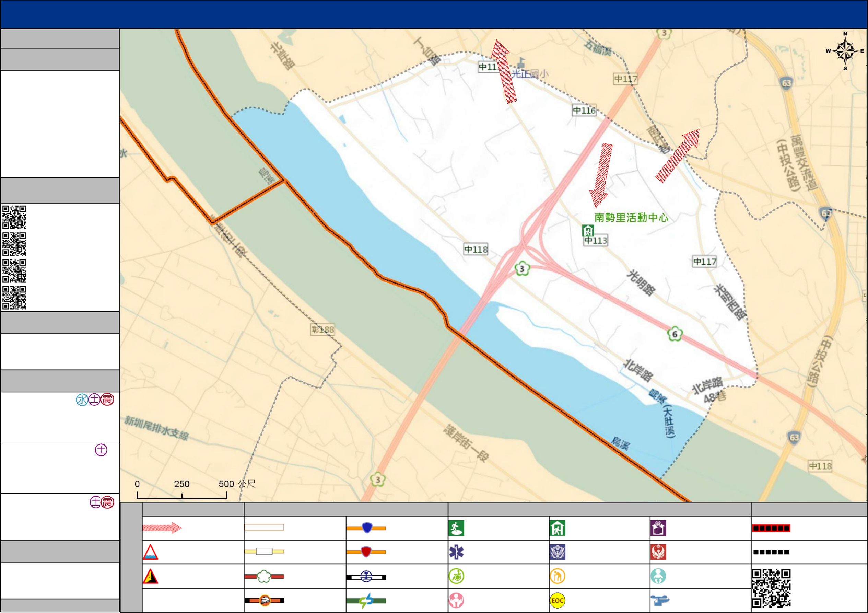Click the blue star-of-life medical icon
Screen dimensions: 868x613
(x=456, y=552)
